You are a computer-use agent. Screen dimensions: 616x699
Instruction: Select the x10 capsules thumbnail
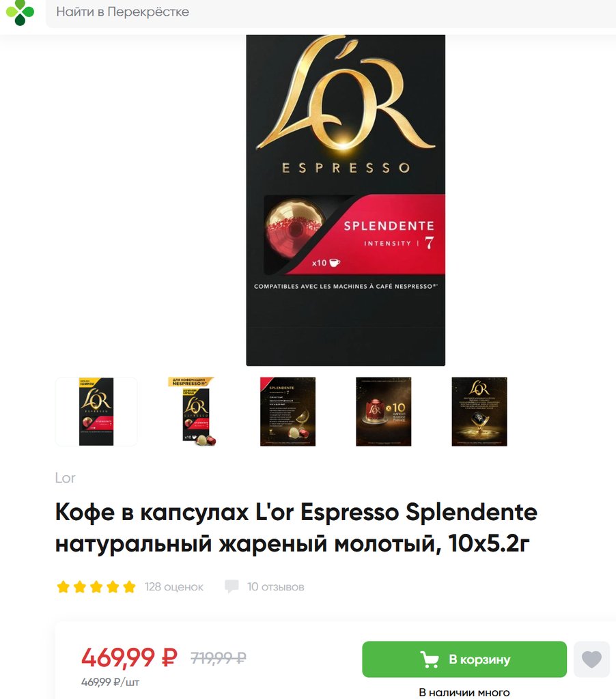click(x=384, y=412)
